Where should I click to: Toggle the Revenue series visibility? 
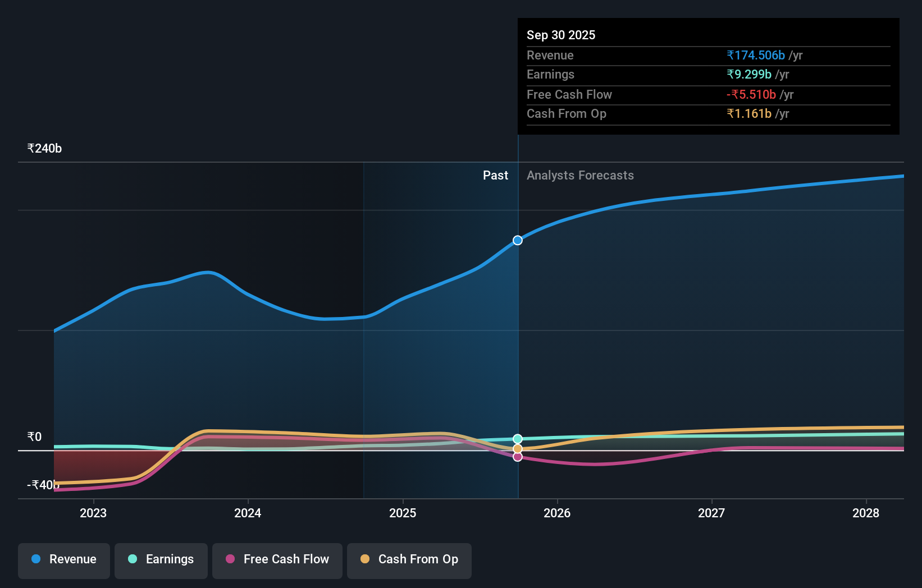63,559
